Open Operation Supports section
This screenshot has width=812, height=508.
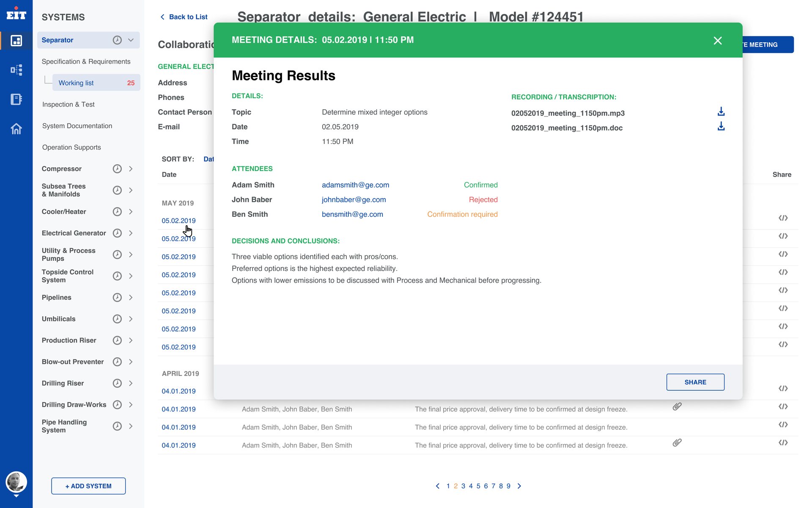pos(71,147)
